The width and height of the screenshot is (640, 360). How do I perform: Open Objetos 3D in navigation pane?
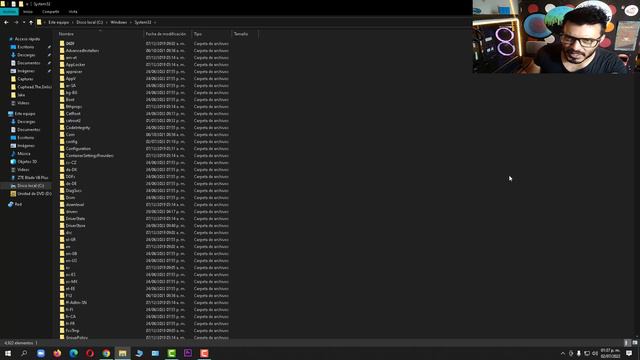click(x=27, y=162)
